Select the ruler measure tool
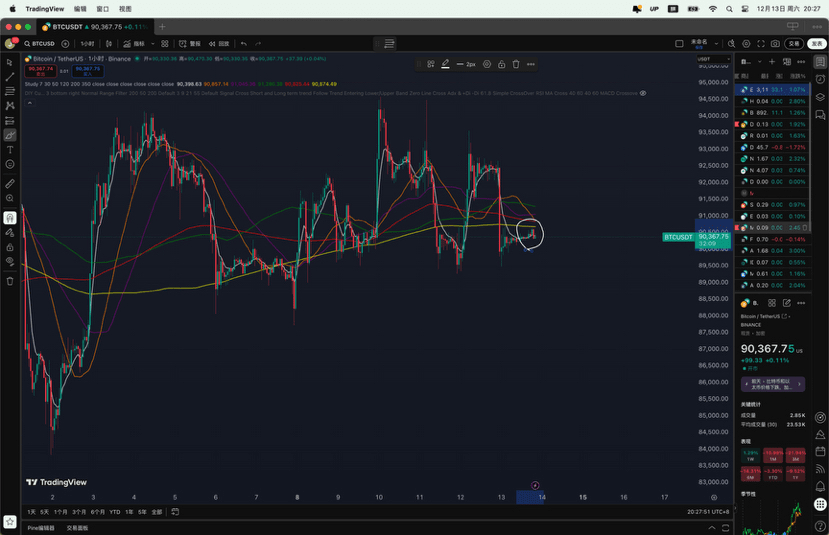Image resolution: width=829 pixels, height=535 pixels. pyautogui.click(x=10, y=183)
